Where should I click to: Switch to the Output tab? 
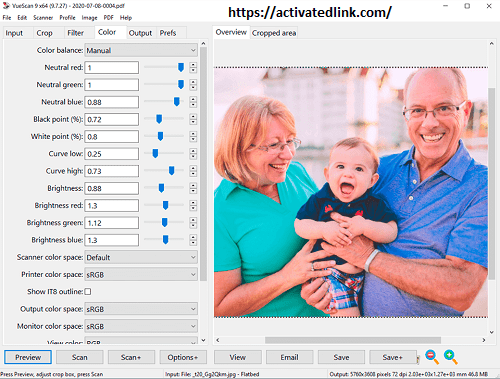pyautogui.click(x=140, y=33)
